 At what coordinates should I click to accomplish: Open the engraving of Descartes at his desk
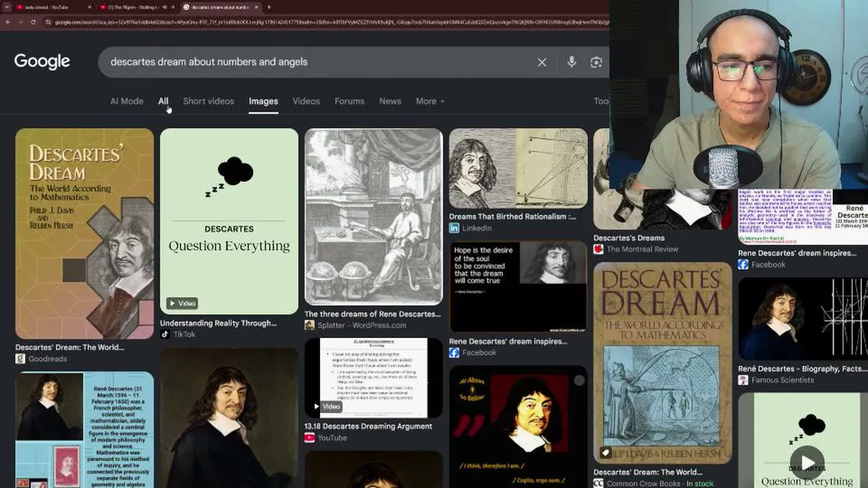tap(374, 217)
